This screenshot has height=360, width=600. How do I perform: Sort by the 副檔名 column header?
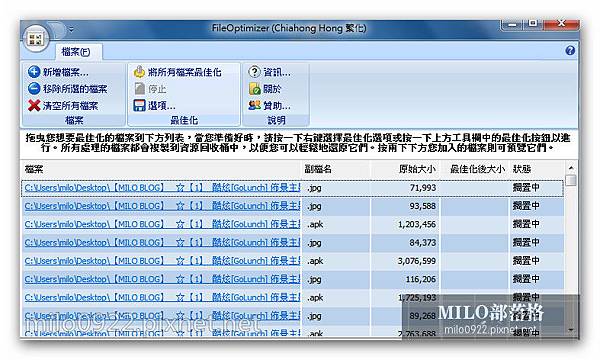tap(336, 169)
